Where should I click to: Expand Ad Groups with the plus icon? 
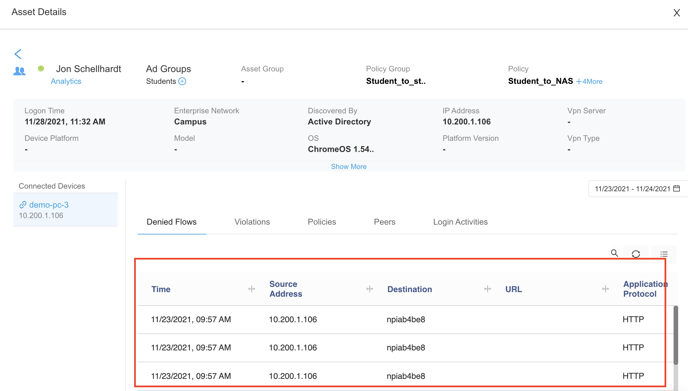[182, 81]
